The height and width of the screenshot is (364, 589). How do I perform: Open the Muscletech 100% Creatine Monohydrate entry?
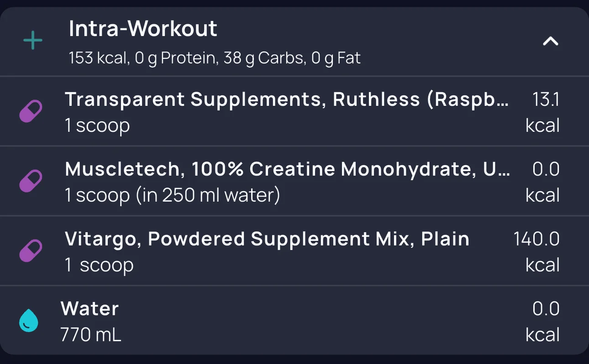click(287, 169)
